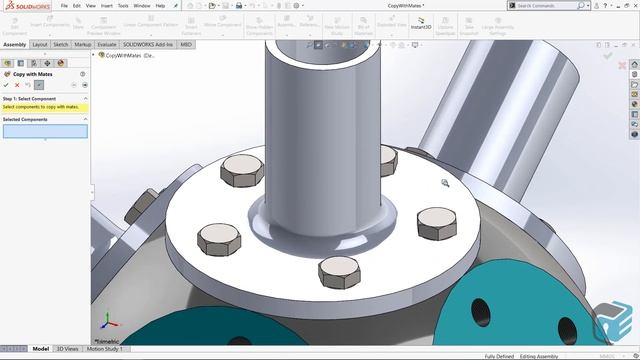Open SOLIDWORKS Resources in task pane
The height and width of the screenshot is (360, 640).
635,64
